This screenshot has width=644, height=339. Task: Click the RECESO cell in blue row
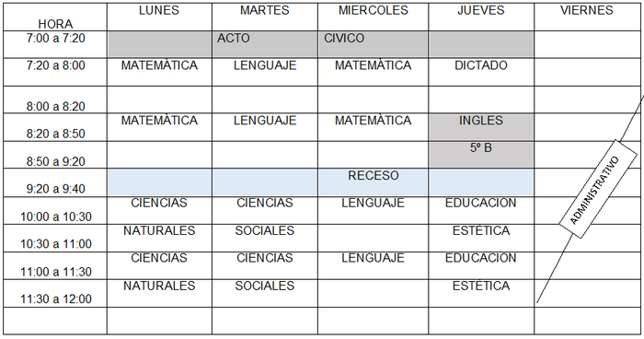click(x=373, y=182)
